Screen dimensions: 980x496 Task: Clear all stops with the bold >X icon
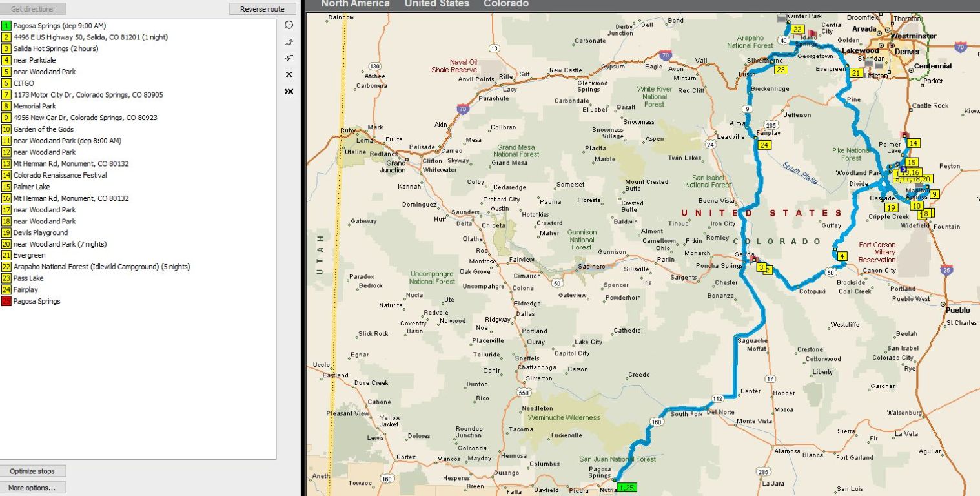(289, 92)
